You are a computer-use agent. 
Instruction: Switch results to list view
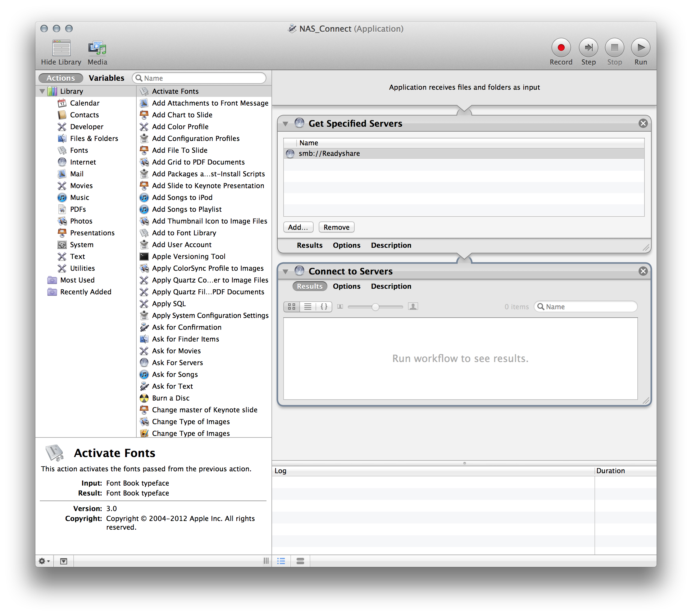click(307, 307)
